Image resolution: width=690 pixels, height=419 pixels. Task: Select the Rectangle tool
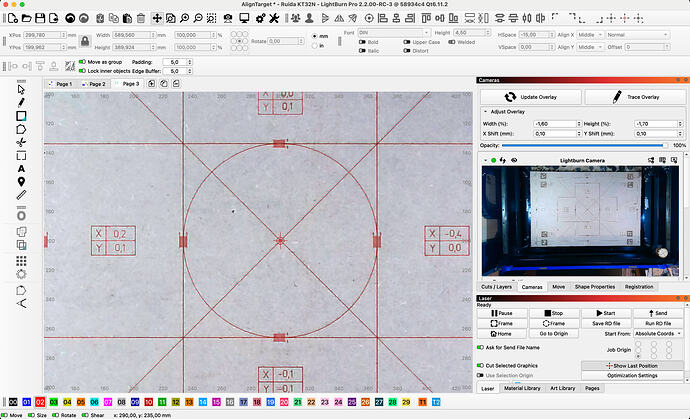point(21,116)
